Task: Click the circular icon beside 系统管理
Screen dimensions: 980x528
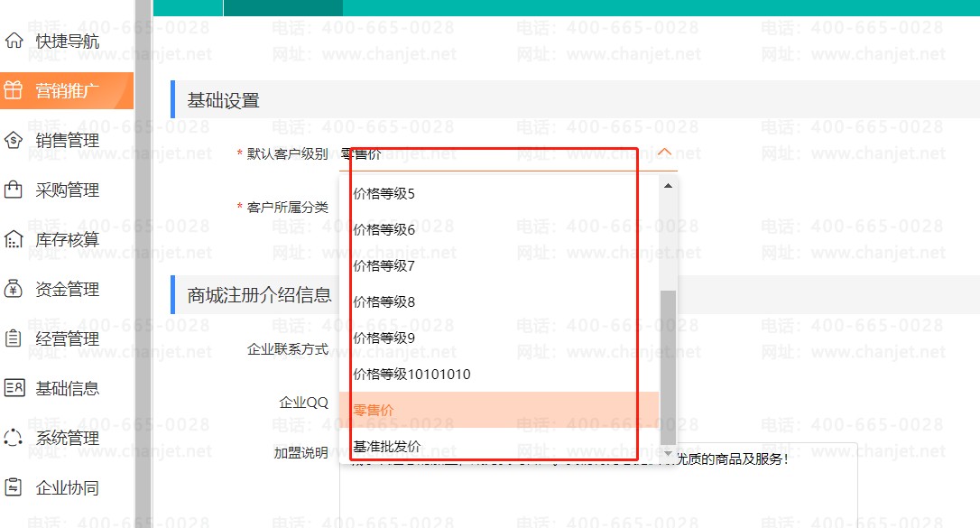Action: coord(14,438)
